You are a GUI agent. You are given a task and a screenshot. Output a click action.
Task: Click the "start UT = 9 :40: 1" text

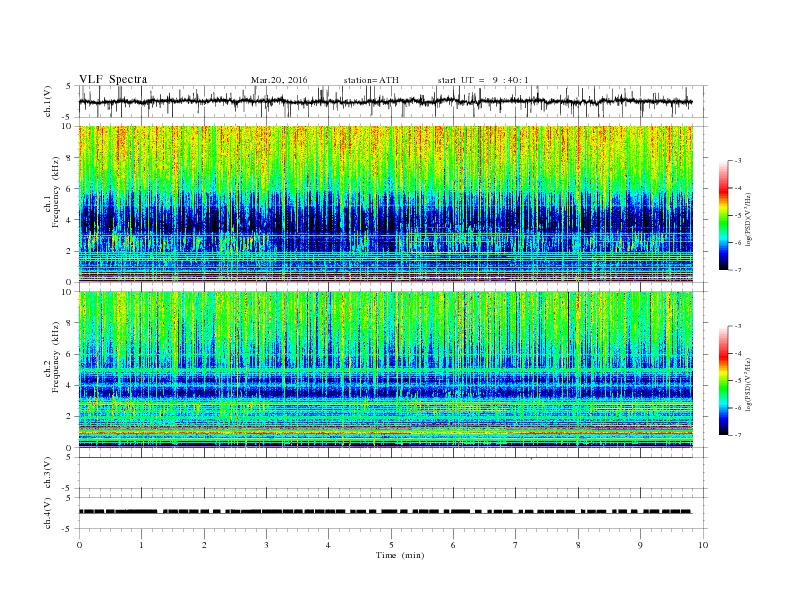pos(483,80)
